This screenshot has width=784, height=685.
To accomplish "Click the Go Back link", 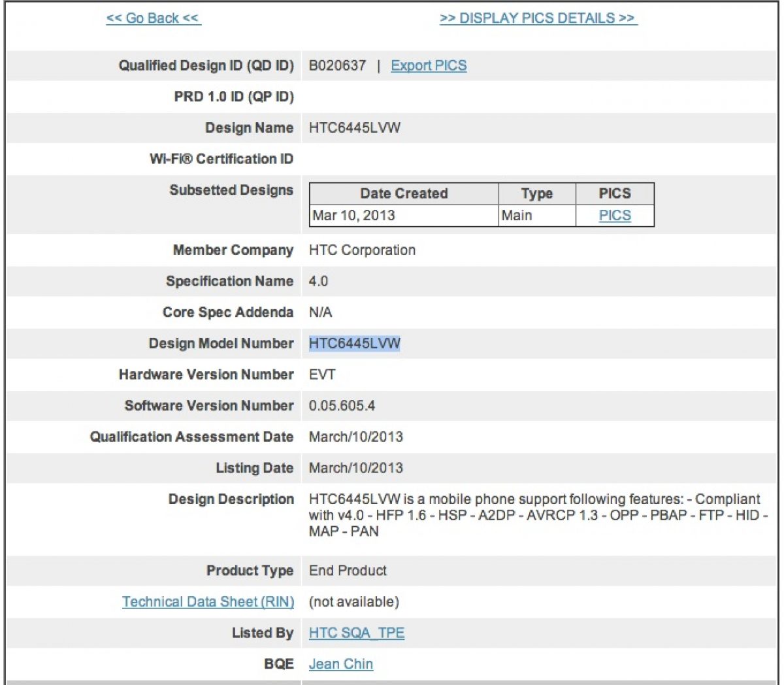I will click(154, 18).
